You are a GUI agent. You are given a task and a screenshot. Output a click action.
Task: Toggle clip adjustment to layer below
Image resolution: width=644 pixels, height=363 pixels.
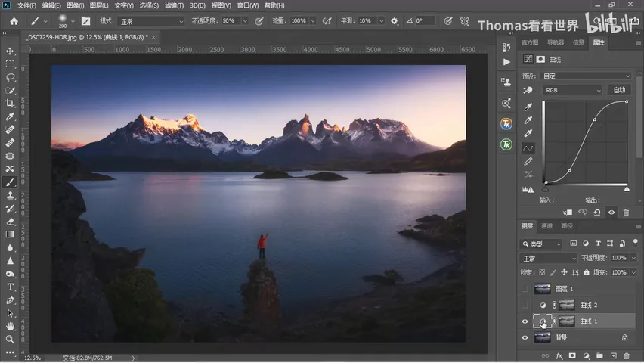(x=568, y=212)
